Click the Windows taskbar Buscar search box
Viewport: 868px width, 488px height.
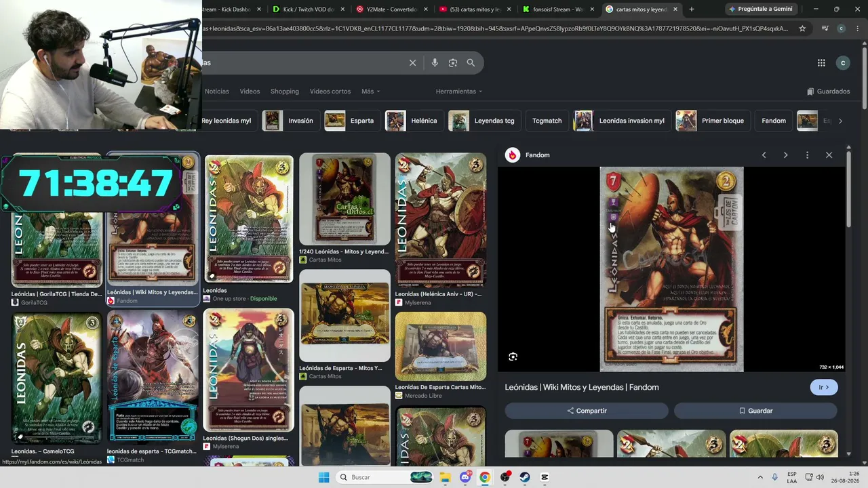(384, 477)
